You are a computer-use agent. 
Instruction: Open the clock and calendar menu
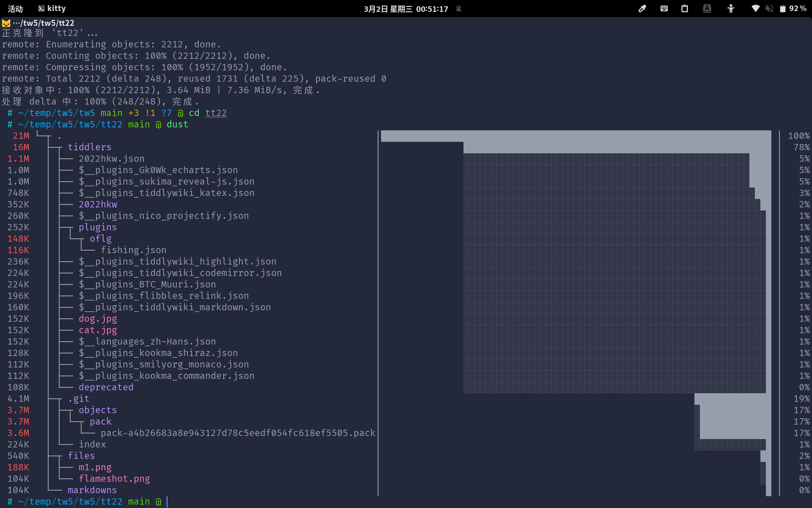coord(406,8)
